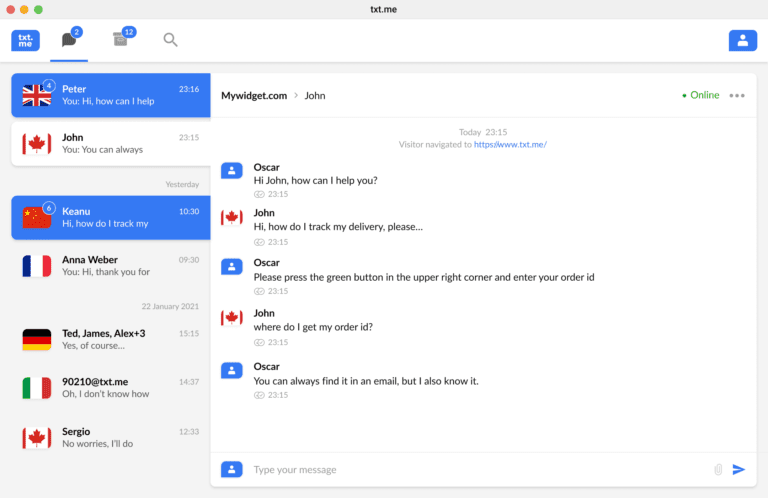The image size is (768, 498).
Task: Open the search magnifier icon
Action: click(170, 40)
